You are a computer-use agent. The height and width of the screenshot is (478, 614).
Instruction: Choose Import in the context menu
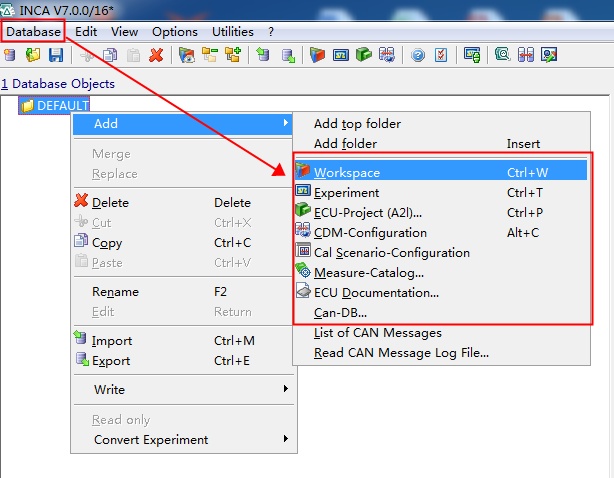[x=183, y=341]
